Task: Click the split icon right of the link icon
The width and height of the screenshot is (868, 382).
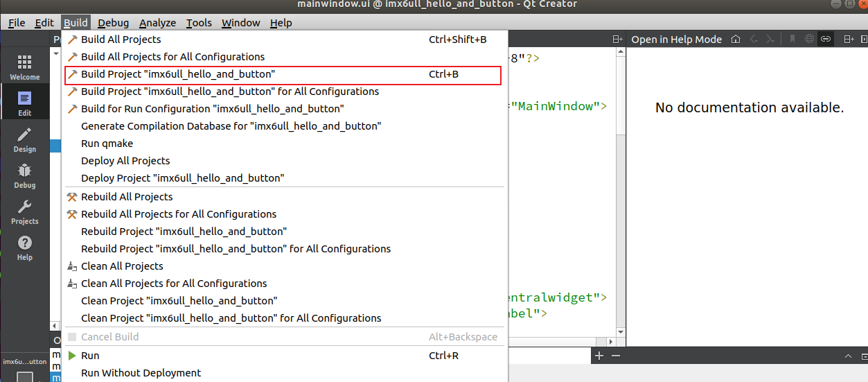Action: point(848,40)
